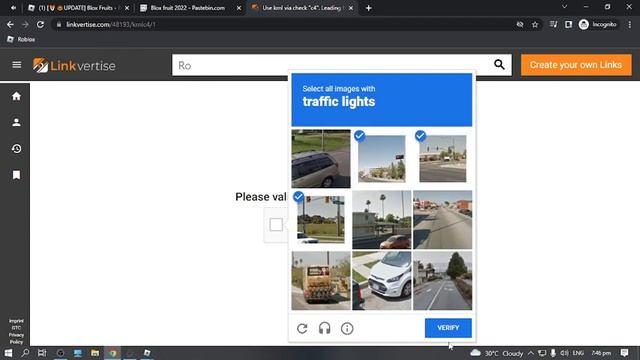This screenshot has width=640, height=360.
Task: Click Create your own Links button
Action: [x=576, y=65]
